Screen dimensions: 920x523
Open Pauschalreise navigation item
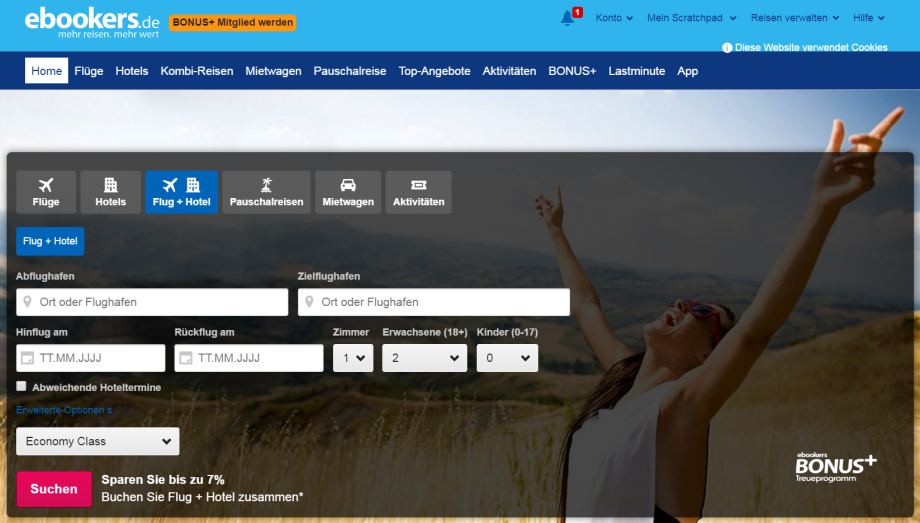[x=350, y=71]
